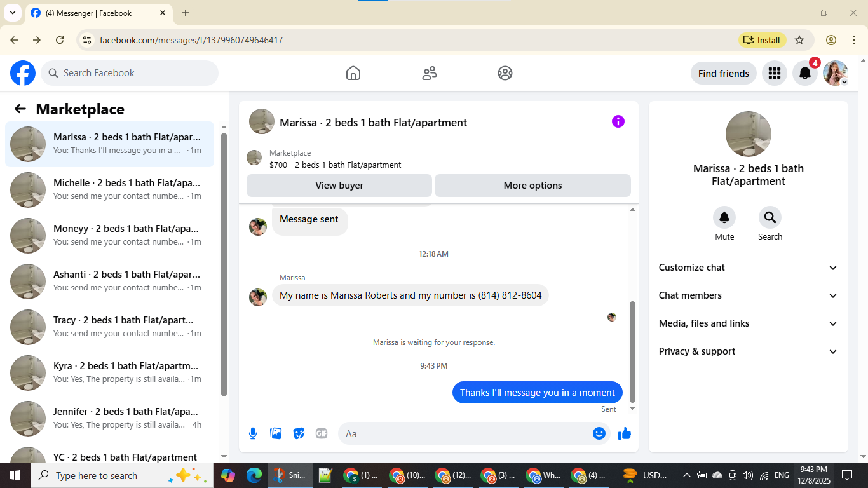Search in conversation magnifier icon

(770, 218)
